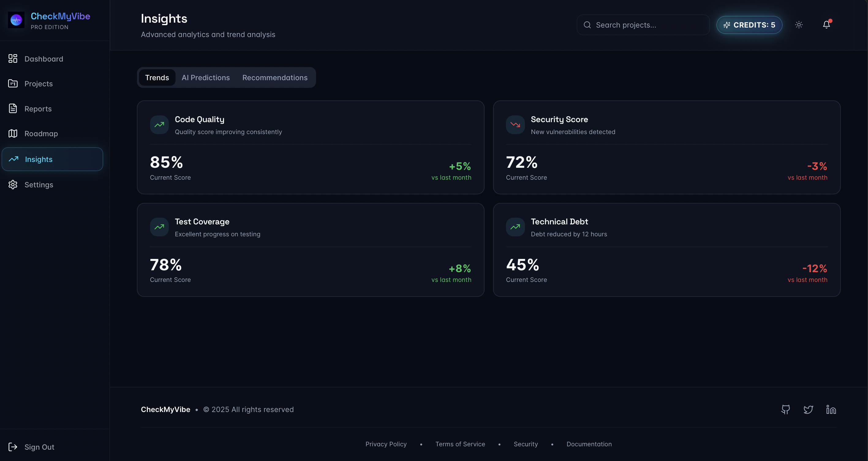Click the Security Score downtrend icon
The width and height of the screenshot is (868, 461).
coord(515,125)
